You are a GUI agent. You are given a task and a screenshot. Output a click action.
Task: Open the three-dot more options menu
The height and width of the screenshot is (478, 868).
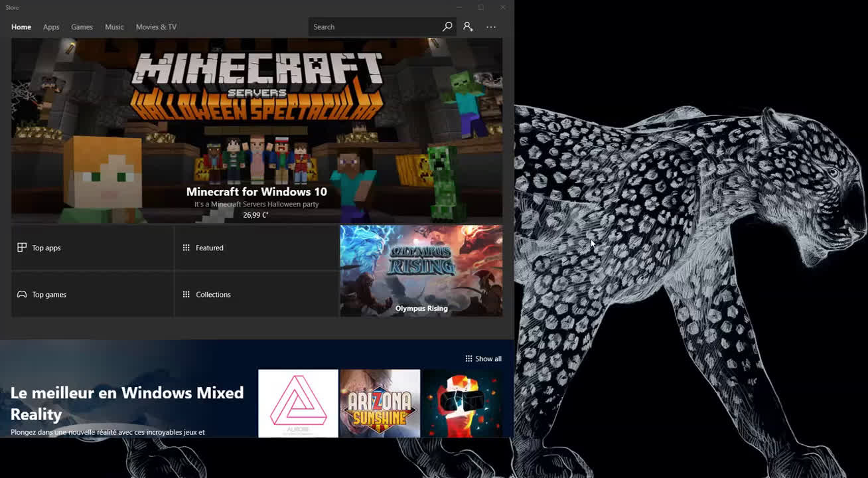coord(491,27)
